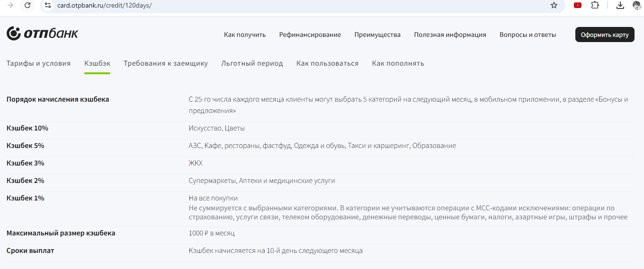Open site information icon in address bar
Screen dimensions: 644x269
pos(47,5)
